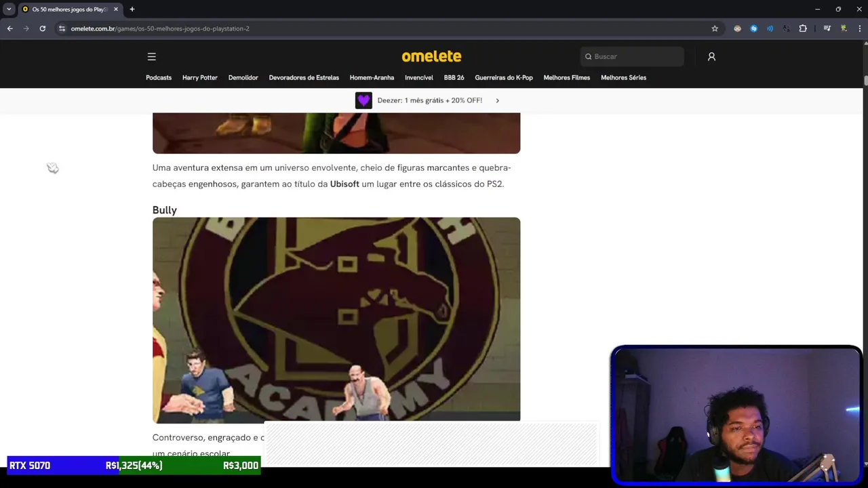Click the RTX 5070 goal progress bar
Viewport: 868px width, 488px height.
[x=134, y=466]
